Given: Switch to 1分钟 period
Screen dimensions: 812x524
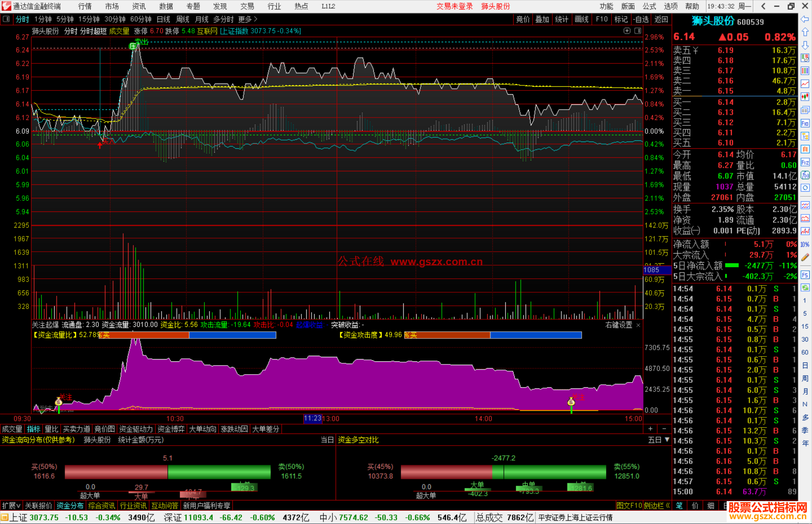Looking at the screenshot, I should tap(43, 19).
